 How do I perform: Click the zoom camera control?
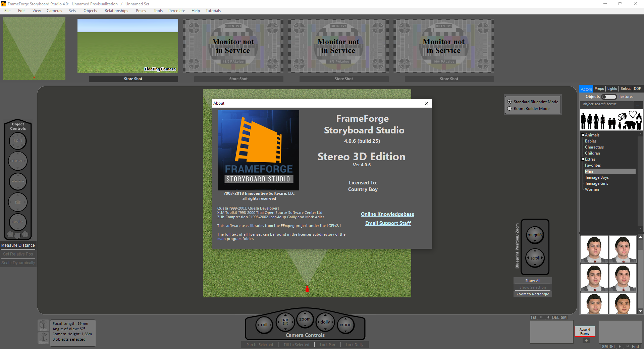coord(305,319)
